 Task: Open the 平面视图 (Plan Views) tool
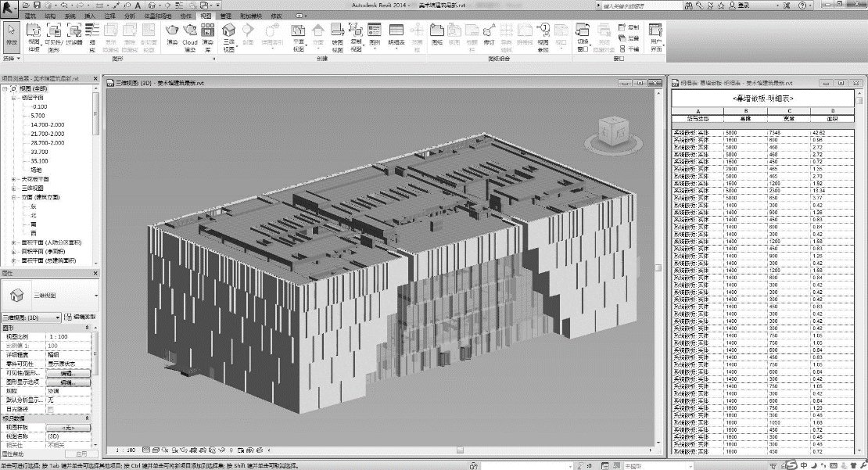299,37
